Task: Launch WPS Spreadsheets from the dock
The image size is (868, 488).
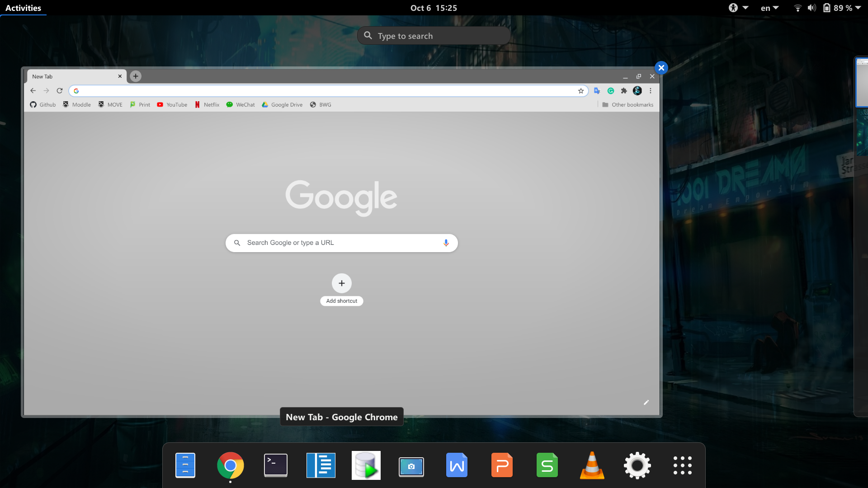Action: tap(547, 465)
